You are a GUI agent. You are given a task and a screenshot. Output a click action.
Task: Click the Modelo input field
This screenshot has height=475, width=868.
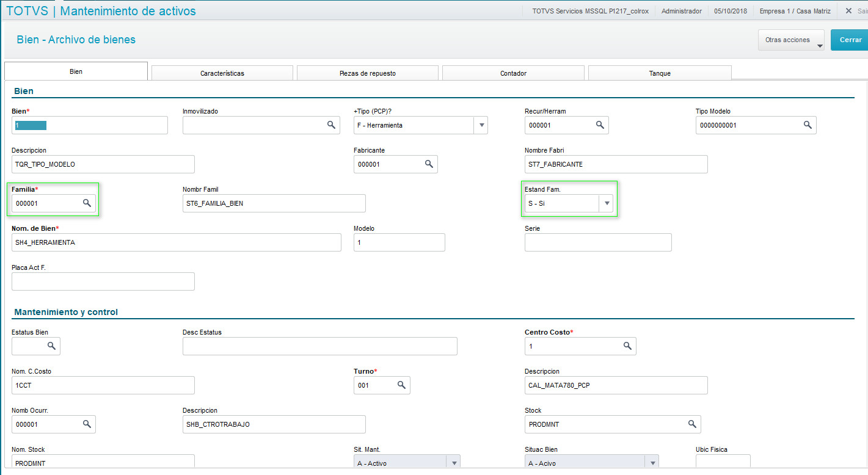point(399,242)
